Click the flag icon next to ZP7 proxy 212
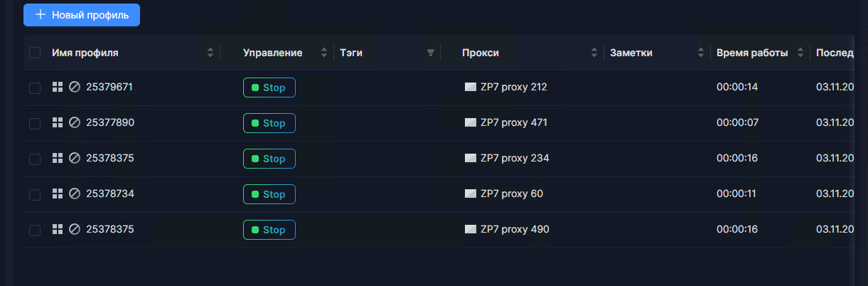Screen dimensions: 868x286 point(470,88)
